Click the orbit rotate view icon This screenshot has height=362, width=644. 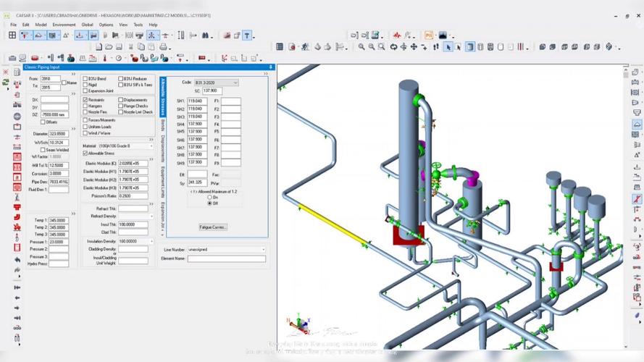pyautogui.click(x=393, y=47)
